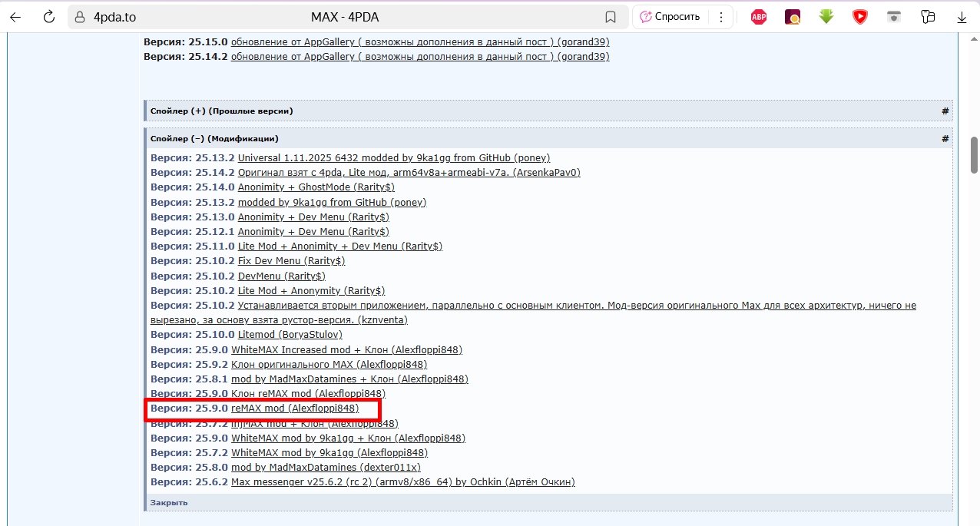Image resolution: width=980 pixels, height=526 pixels.
Task: Open the extensions panel icon
Action: click(928, 17)
